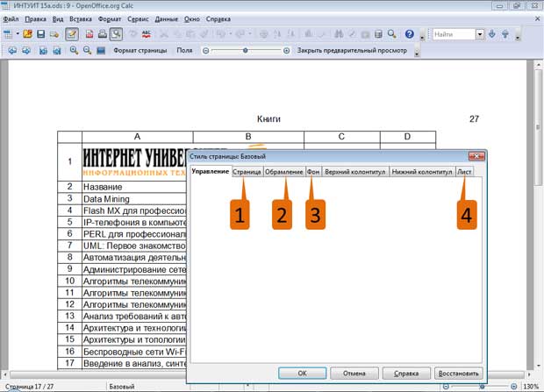Click Закрыть предварительный просмотр

[352, 50]
